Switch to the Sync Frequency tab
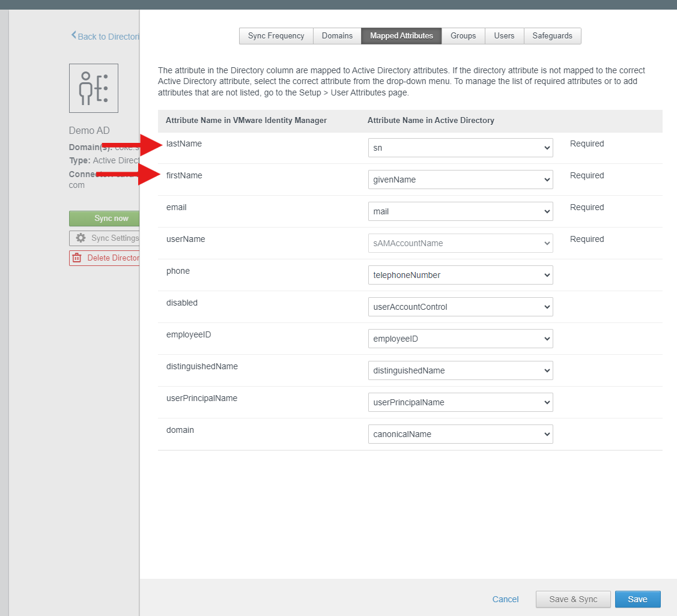The width and height of the screenshot is (677, 616). point(276,36)
